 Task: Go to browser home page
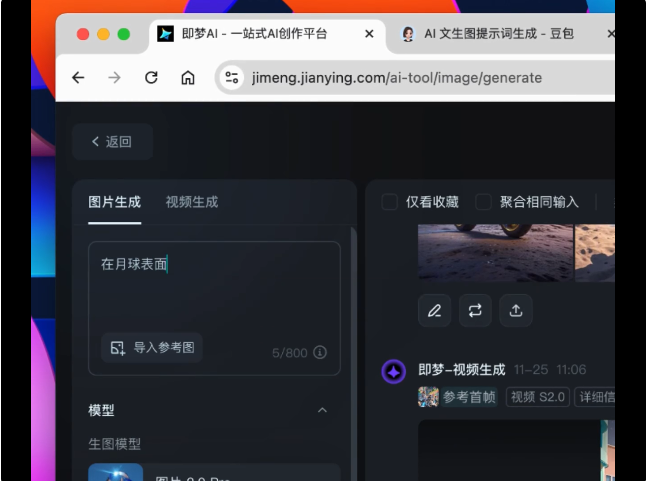pyautogui.click(x=188, y=78)
